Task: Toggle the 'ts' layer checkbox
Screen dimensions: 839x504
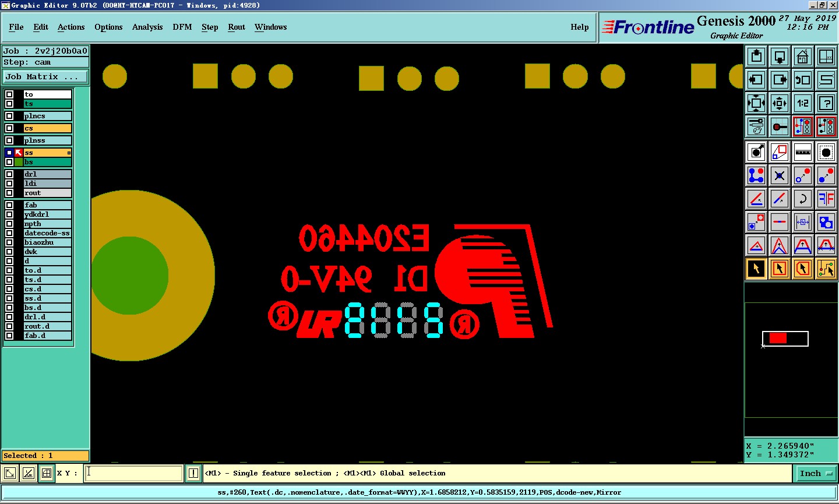Action: [9, 104]
